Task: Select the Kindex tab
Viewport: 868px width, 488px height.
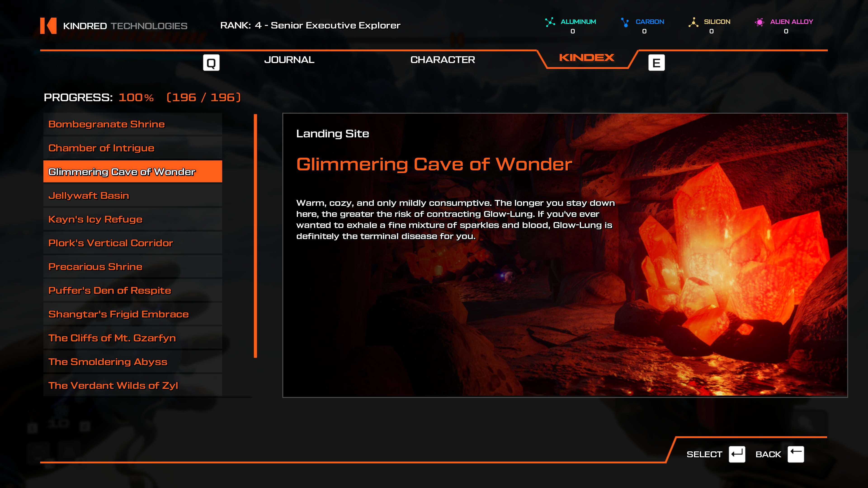Action: pyautogui.click(x=586, y=58)
